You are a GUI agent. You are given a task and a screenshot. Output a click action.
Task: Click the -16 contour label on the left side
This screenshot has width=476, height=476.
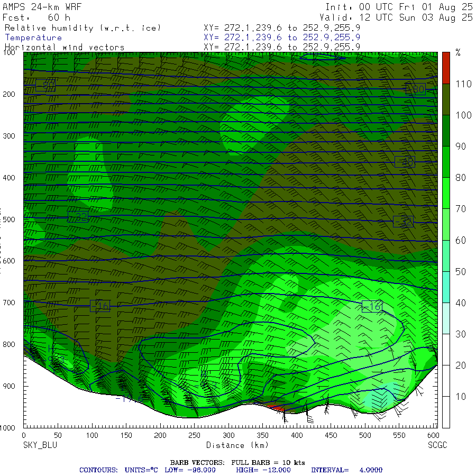100,306
